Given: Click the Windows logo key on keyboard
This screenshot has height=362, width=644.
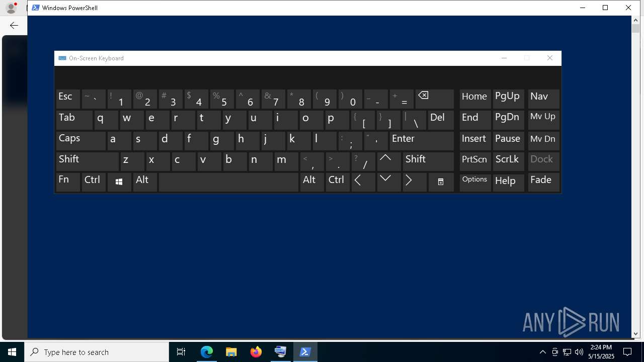Looking at the screenshot, I should pyautogui.click(x=119, y=182).
